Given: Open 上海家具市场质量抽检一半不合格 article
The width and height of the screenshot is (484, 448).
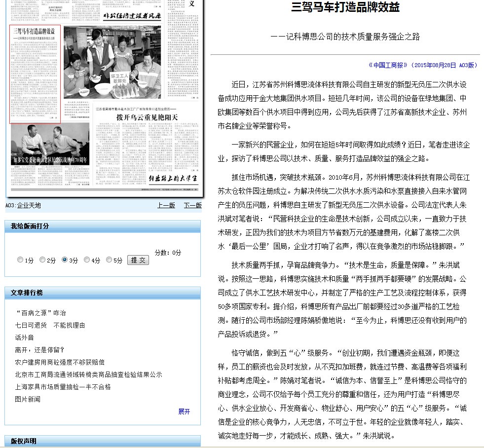Looking at the screenshot, I should tap(63, 387).
